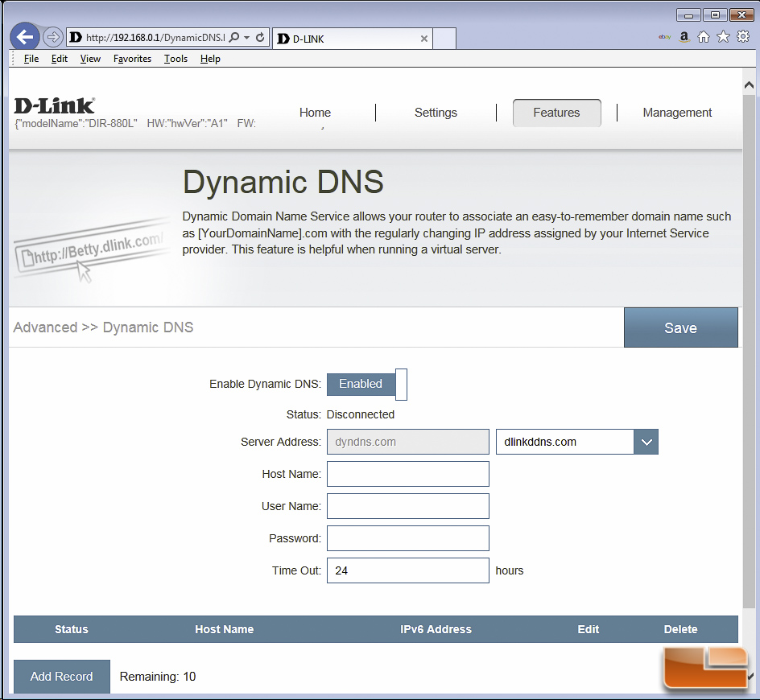
Task: Open the Amazon shortcut icon
Action: (684, 37)
